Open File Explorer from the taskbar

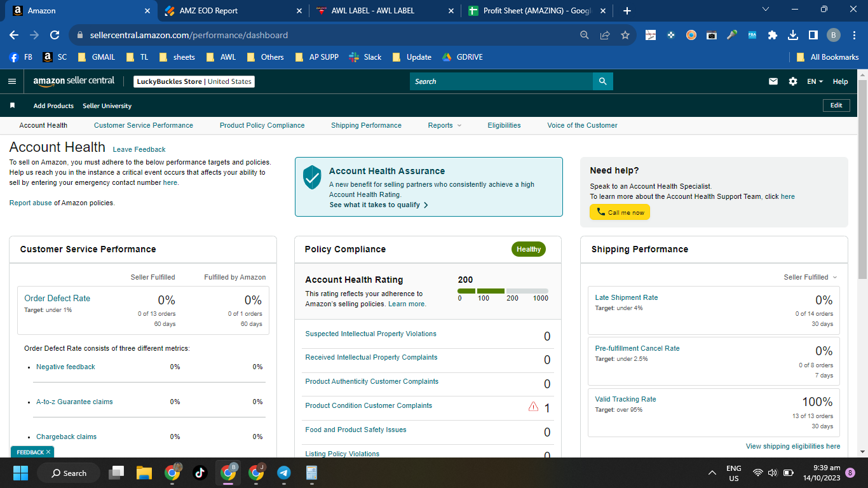[144, 473]
